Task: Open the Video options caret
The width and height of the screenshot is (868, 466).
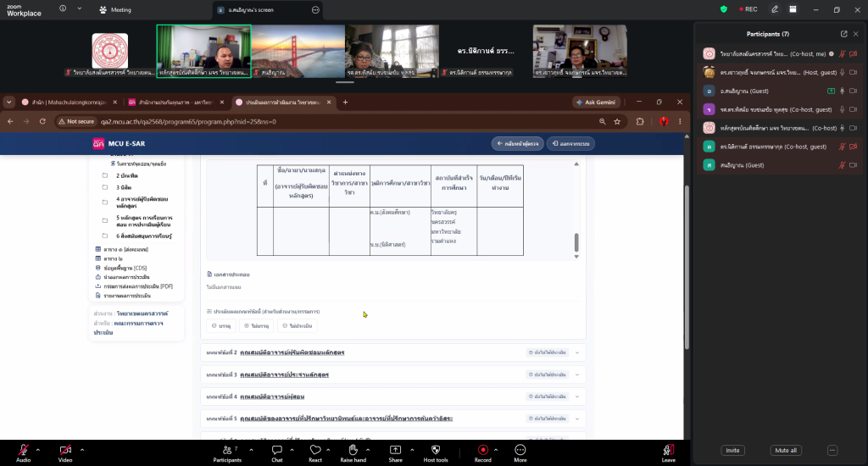Action: [82, 450]
